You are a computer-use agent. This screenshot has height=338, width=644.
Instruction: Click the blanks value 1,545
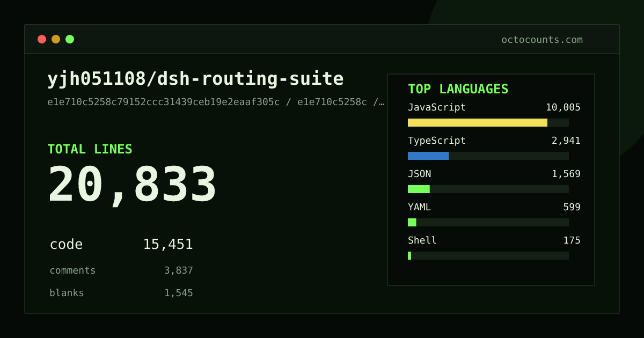tap(179, 293)
